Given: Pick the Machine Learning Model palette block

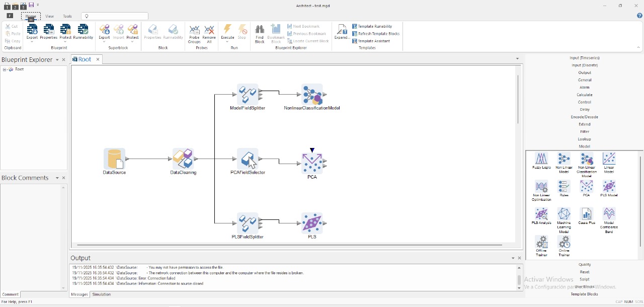Looking at the screenshot, I should pos(564,215).
